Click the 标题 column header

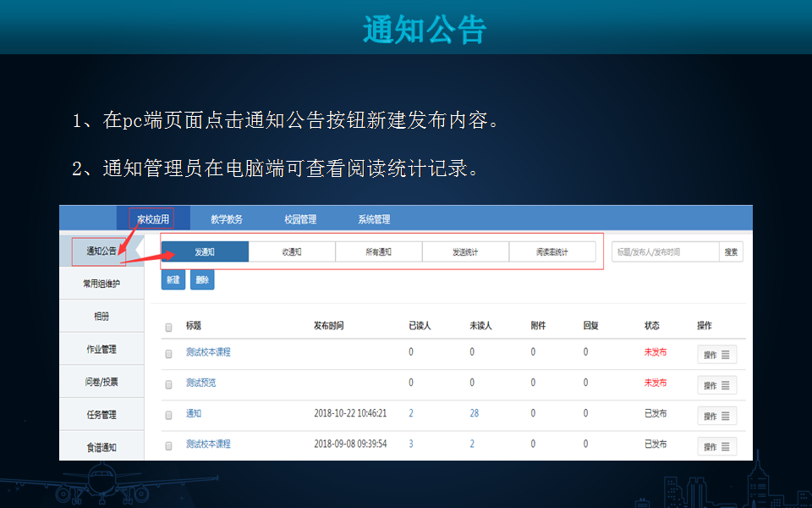point(194,325)
